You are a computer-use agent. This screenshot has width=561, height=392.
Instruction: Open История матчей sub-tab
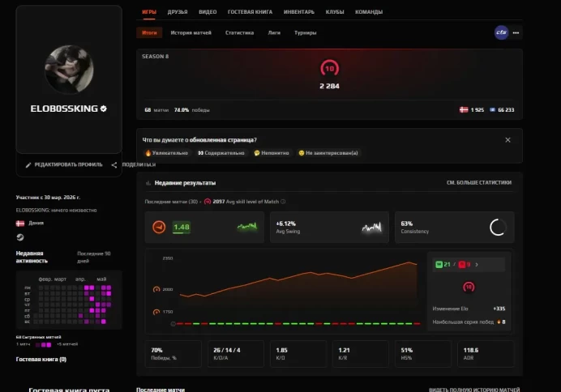(x=191, y=32)
